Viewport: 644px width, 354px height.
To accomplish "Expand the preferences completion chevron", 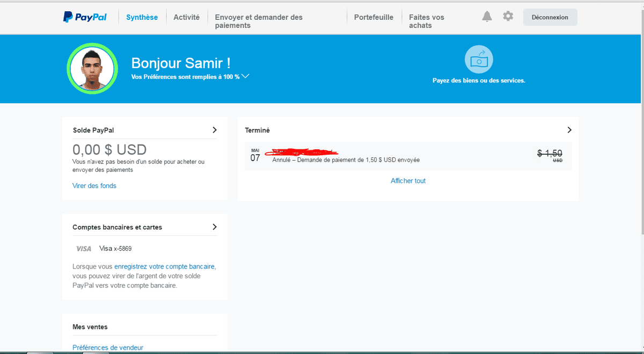I will pos(245,76).
